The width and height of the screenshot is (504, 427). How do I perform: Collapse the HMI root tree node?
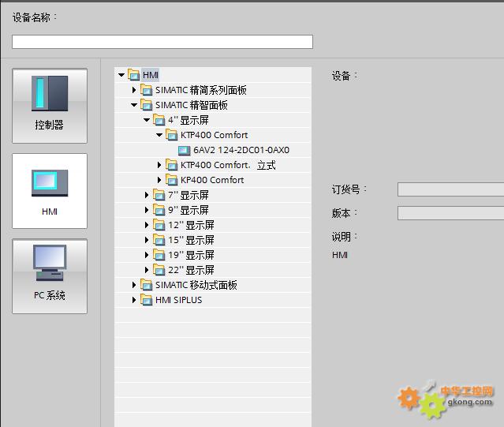point(121,75)
